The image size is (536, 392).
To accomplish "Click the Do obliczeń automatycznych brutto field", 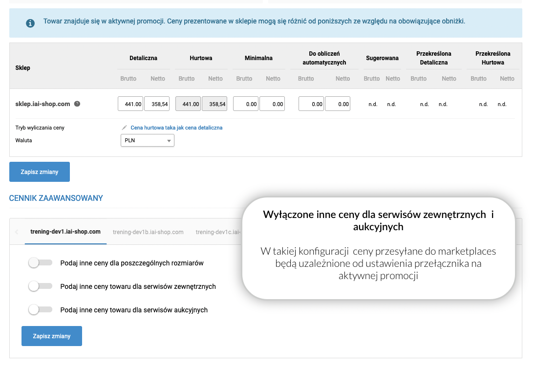I will [311, 104].
